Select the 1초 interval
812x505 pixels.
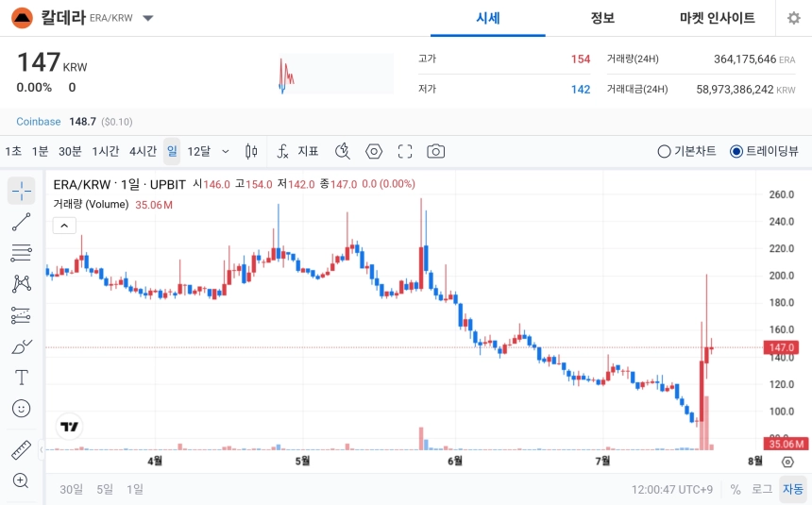pyautogui.click(x=13, y=151)
